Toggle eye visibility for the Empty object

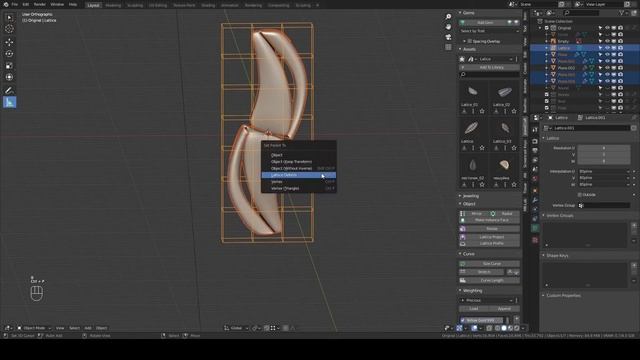click(x=607, y=41)
